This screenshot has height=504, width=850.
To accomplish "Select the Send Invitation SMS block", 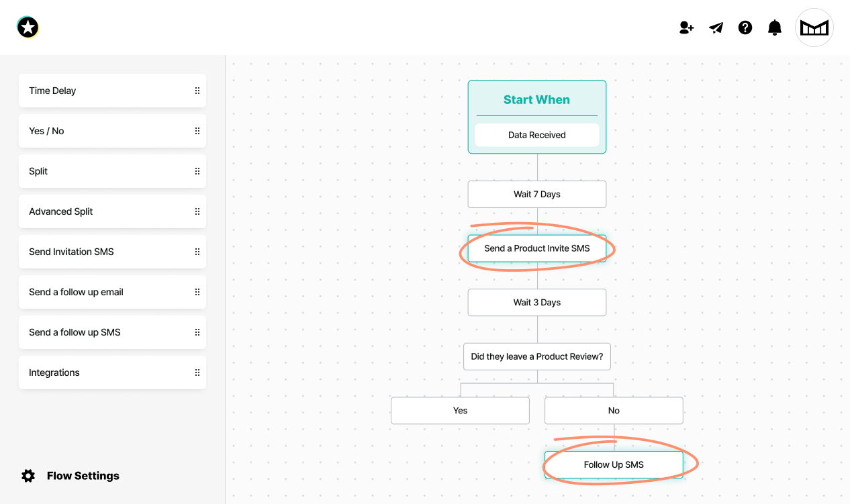I will [x=101, y=252].
